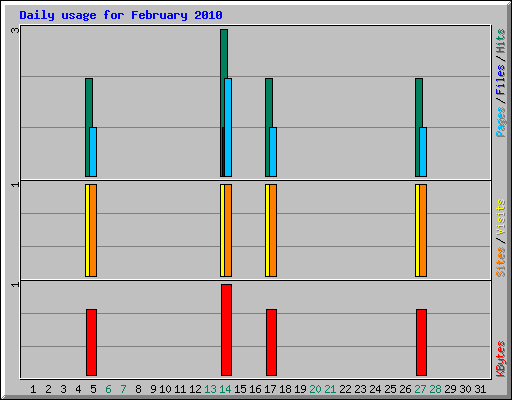This screenshot has height=400, width=512.
Task: Click the y-axis value '1' of the KBytes panel
Action: (15, 284)
